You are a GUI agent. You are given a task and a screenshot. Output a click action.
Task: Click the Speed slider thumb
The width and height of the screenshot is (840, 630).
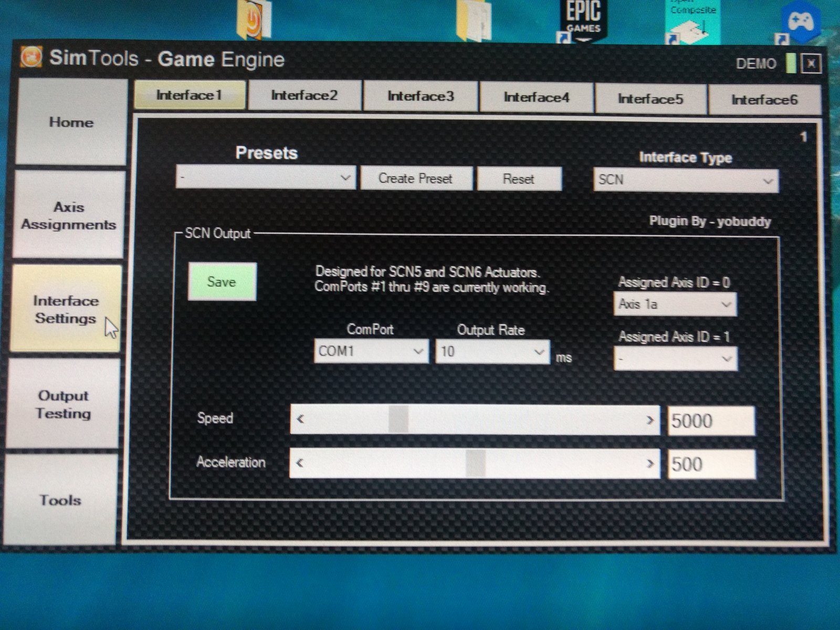pos(398,419)
